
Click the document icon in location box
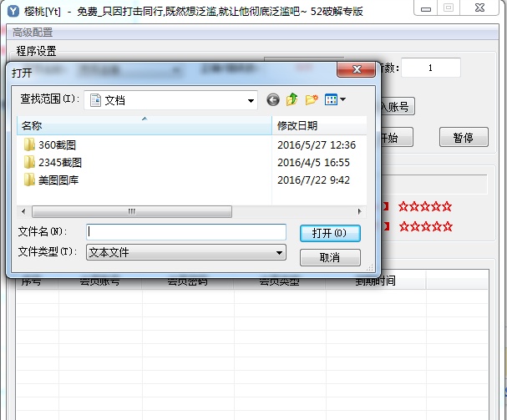[95, 100]
